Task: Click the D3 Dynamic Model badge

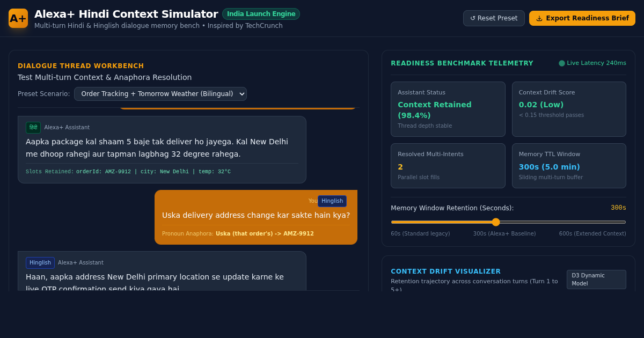Action: [596, 280]
